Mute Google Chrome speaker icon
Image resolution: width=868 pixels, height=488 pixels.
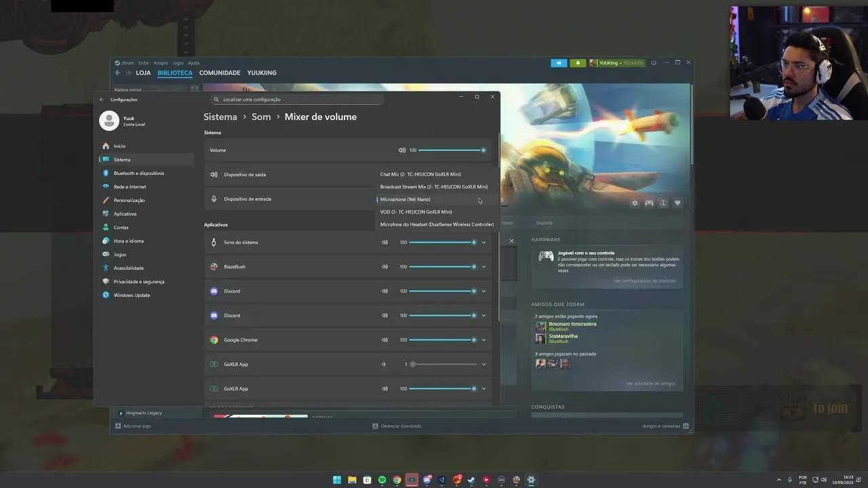(384, 340)
